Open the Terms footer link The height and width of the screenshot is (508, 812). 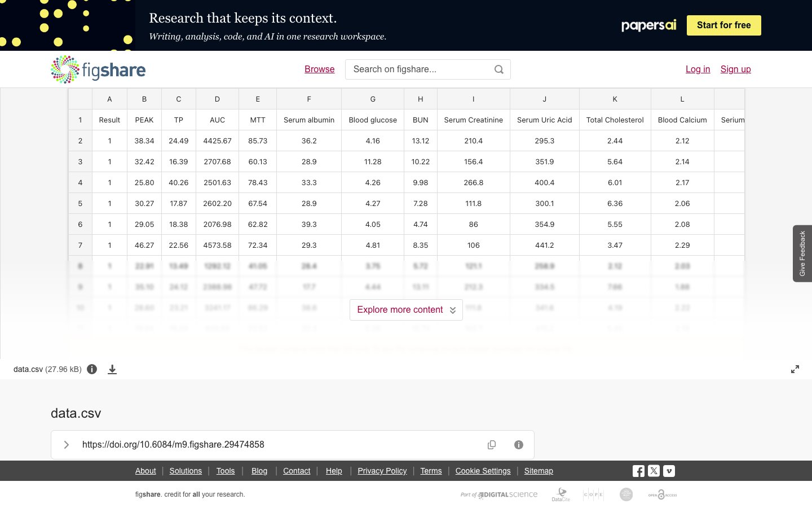coord(431,471)
